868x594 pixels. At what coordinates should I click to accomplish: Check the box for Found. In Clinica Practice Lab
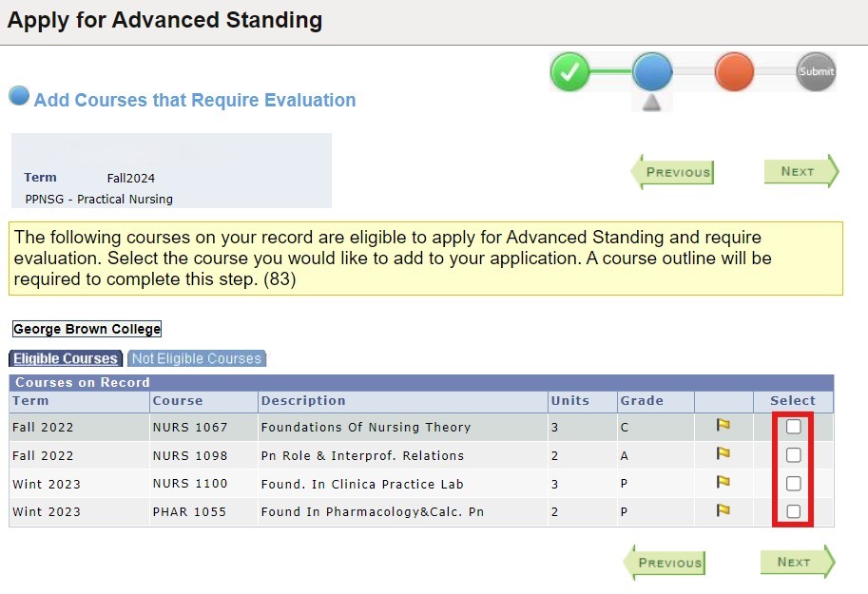(x=794, y=484)
